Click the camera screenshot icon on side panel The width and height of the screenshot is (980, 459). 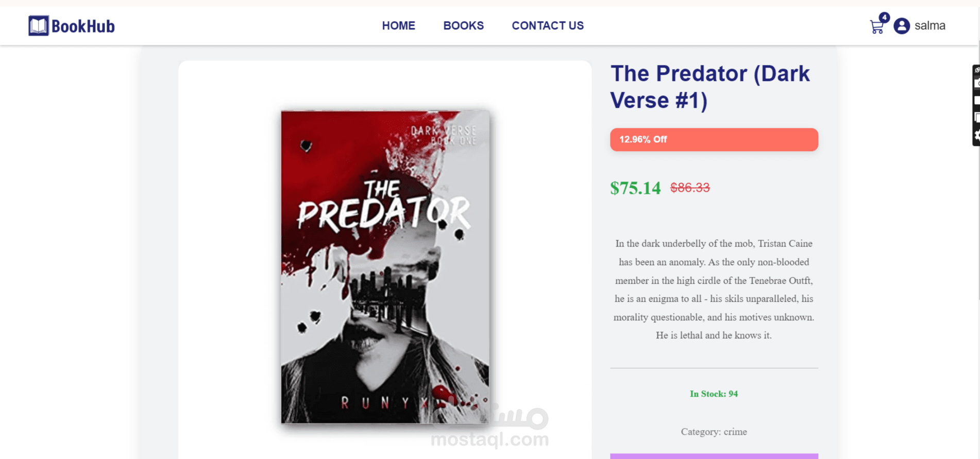[x=976, y=84]
